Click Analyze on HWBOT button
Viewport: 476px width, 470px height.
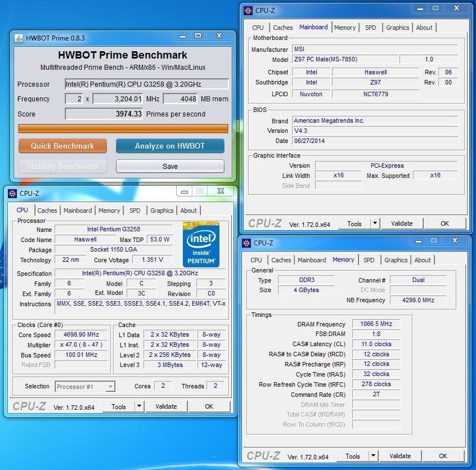tap(170, 146)
